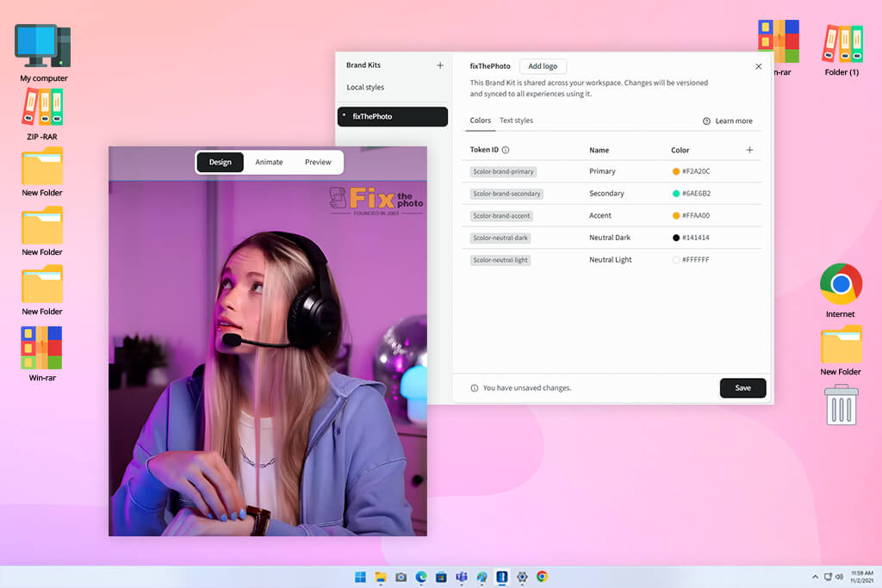The height and width of the screenshot is (588, 882).
Task: Click the Add logo button
Action: 543,66
